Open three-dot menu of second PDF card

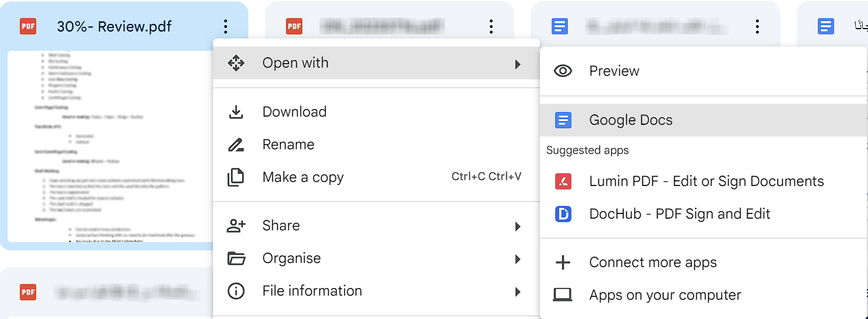click(491, 26)
